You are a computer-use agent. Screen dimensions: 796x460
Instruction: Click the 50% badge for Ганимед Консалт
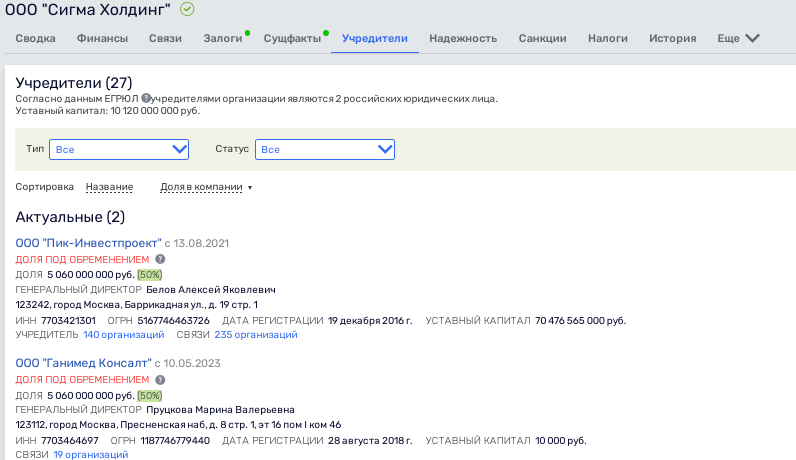[x=150, y=396]
